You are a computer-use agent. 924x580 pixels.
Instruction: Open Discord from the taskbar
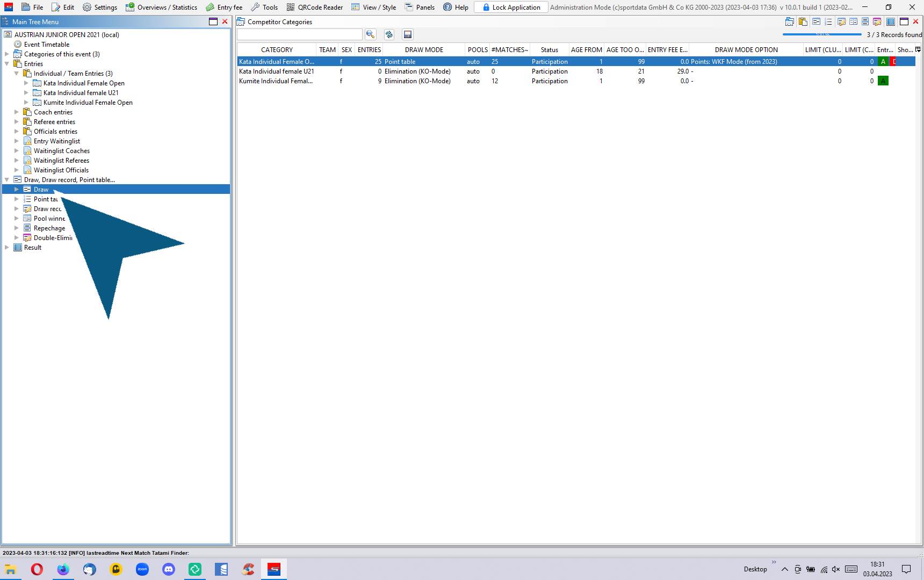coord(169,569)
